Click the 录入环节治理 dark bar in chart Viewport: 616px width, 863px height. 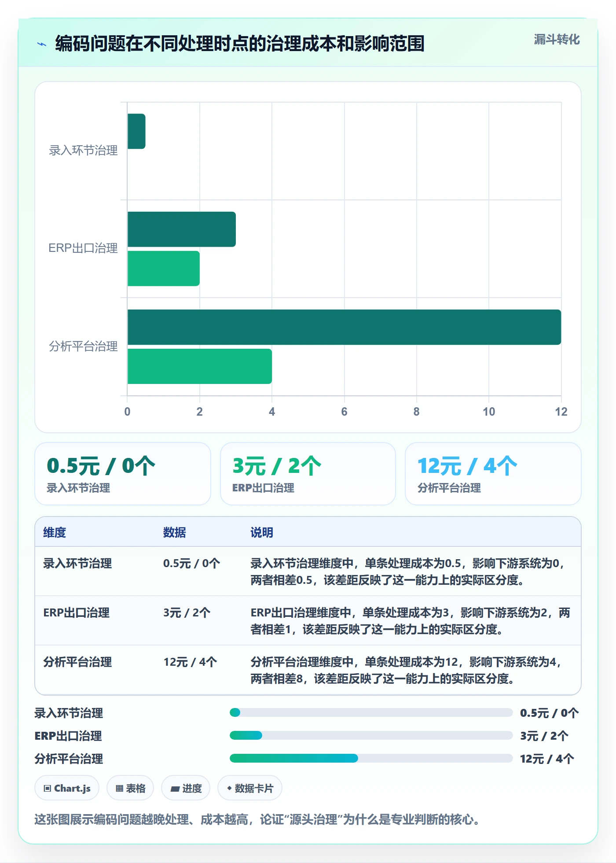click(136, 131)
